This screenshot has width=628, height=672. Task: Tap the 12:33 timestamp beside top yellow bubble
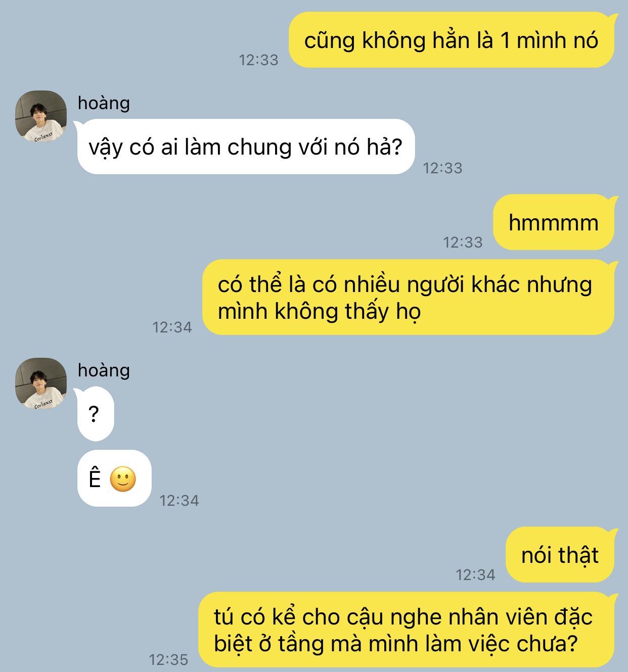pos(258,60)
